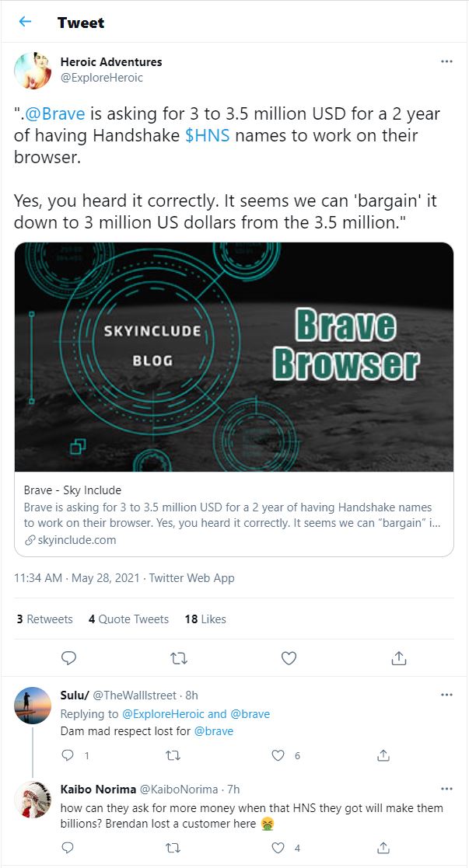
Task: Open the more options menu on main tweet
Action: 446,61
